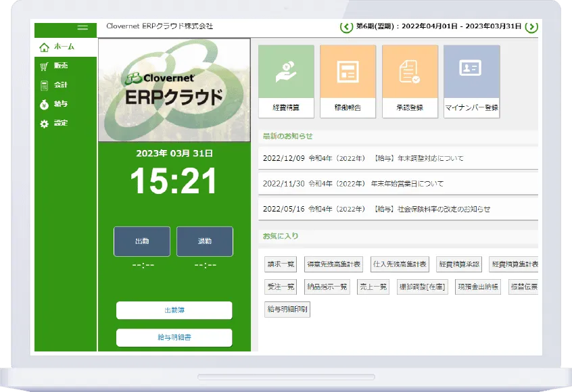
Task: Click the date 2023年 03月 31日
Action: (174, 153)
